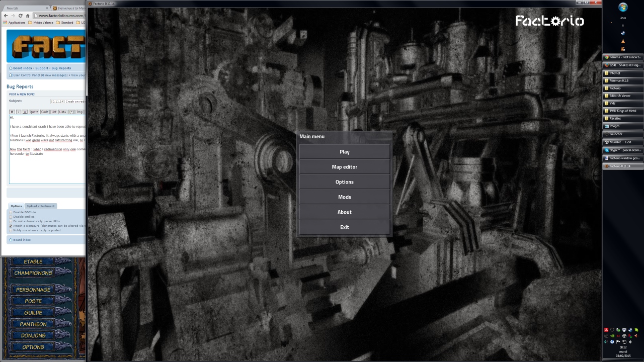Viewport: 644px width, 362px height.
Task: Check the Disable BBCode checkbox
Action: point(11,212)
